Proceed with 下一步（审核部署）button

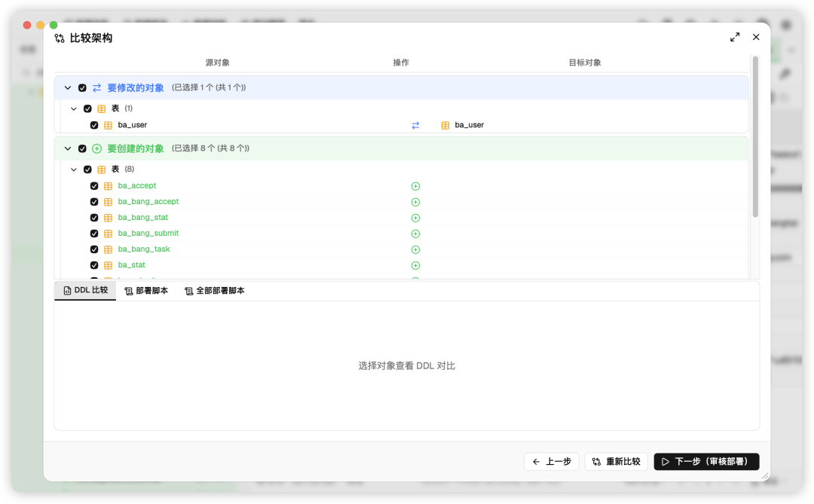coord(706,462)
